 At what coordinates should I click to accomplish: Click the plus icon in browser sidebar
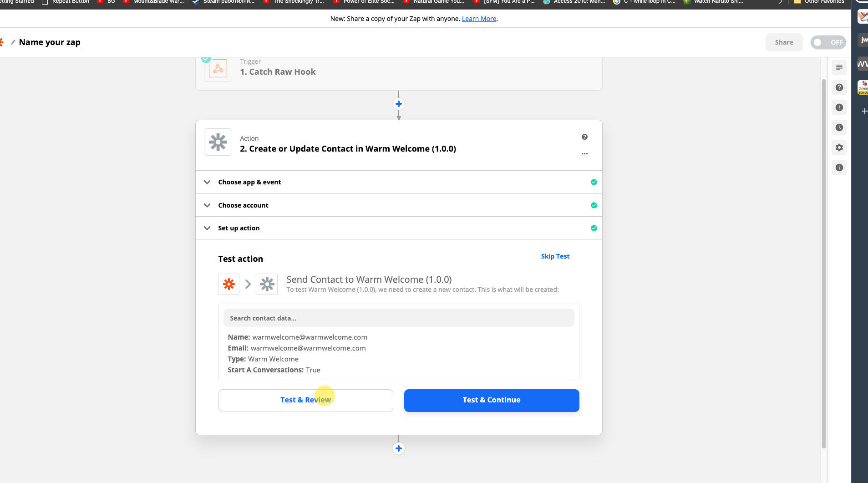[x=864, y=111]
